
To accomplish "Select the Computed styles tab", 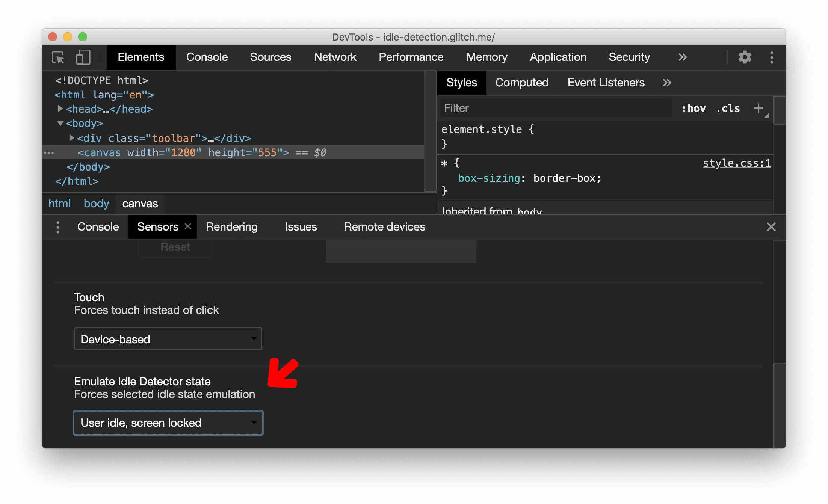I will point(522,82).
